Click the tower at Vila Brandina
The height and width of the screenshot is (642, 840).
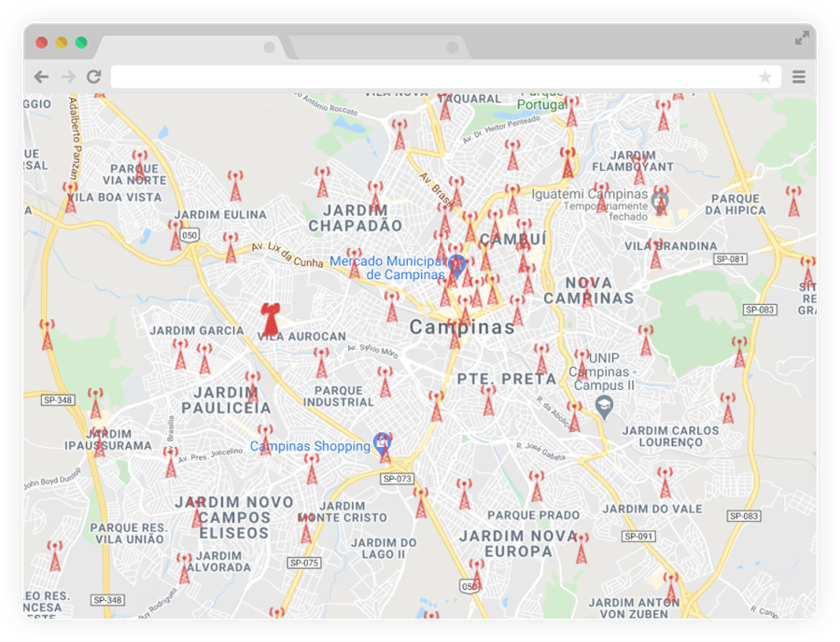click(x=656, y=255)
